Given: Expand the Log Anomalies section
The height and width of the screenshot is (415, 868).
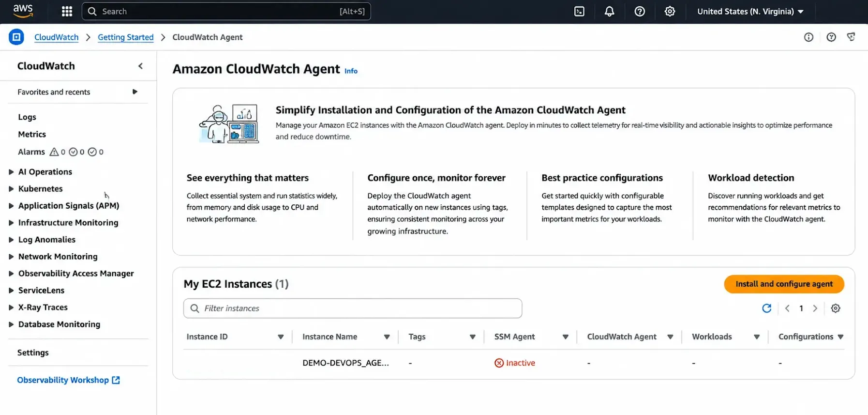Looking at the screenshot, I should (x=11, y=240).
